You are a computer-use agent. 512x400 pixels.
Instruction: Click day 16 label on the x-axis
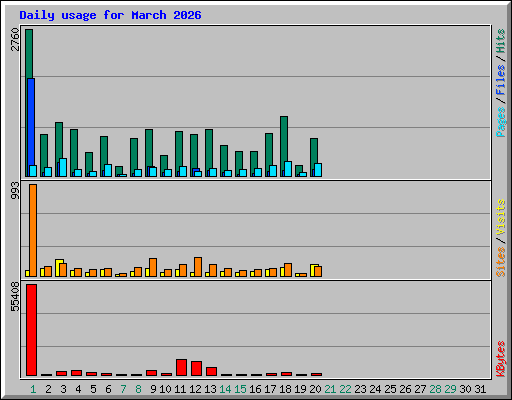click(x=255, y=389)
